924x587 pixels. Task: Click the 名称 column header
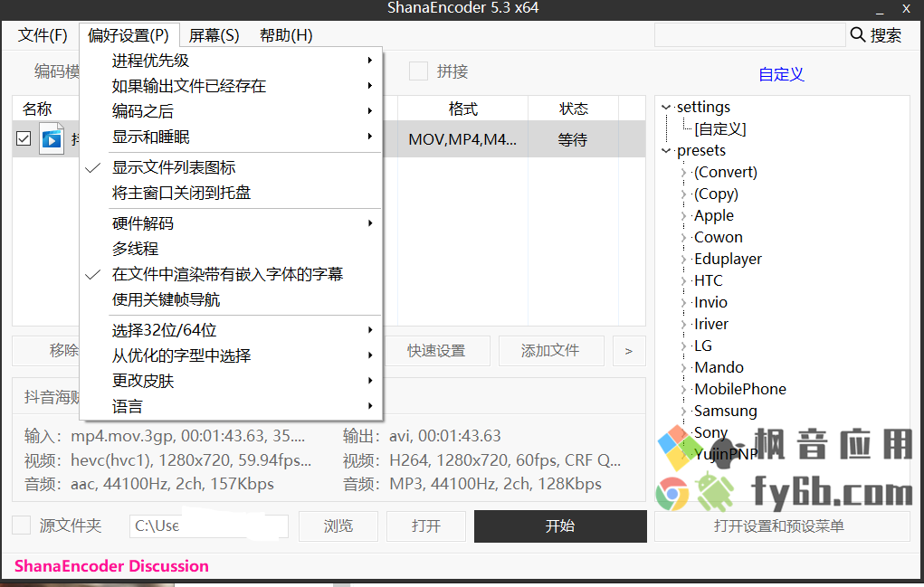37,109
